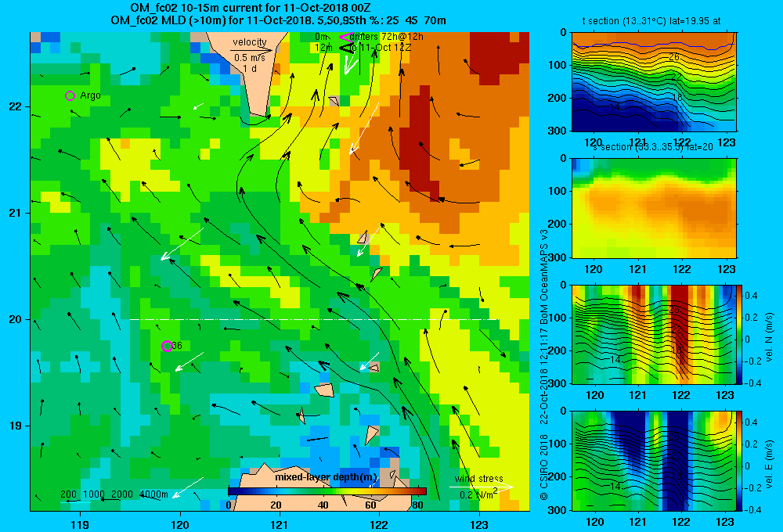This screenshot has height=532, width=783.
Task: Click the 'wind stress' label
Action: (x=479, y=478)
